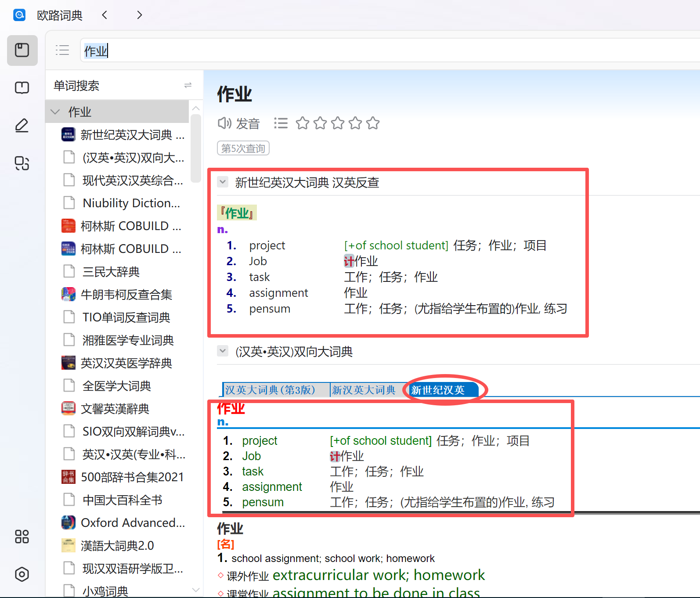
Task: Rate the word with the fifth star
Action: click(373, 123)
